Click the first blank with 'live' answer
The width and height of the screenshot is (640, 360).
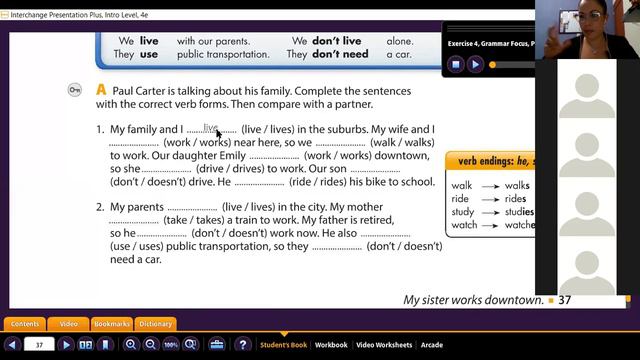click(x=211, y=129)
